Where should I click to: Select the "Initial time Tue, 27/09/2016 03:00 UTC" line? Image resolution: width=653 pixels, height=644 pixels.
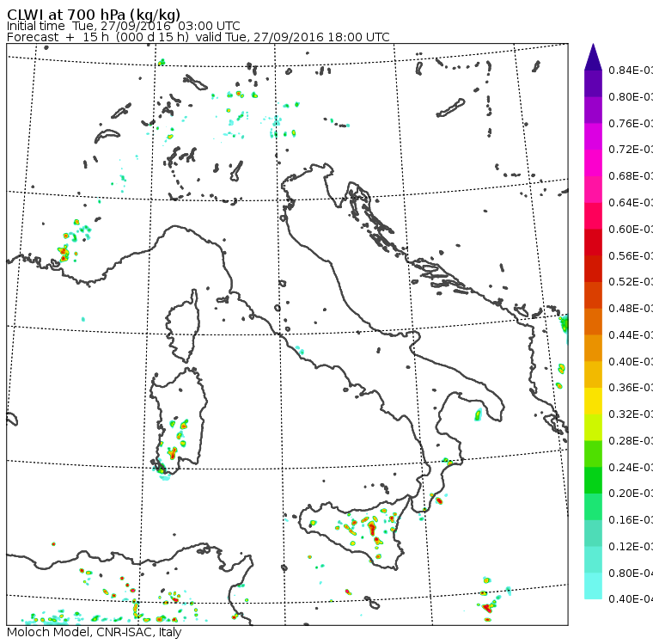pyautogui.click(x=123, y=27)
